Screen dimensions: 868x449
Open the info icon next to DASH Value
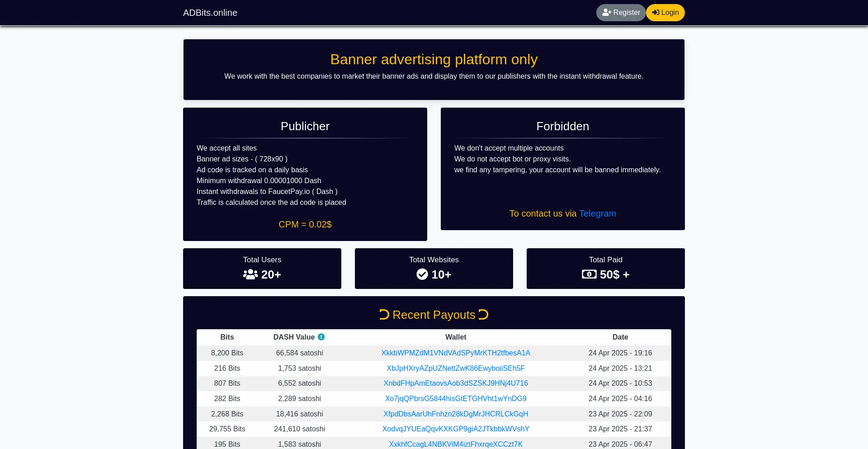click(x=321, y=336)
